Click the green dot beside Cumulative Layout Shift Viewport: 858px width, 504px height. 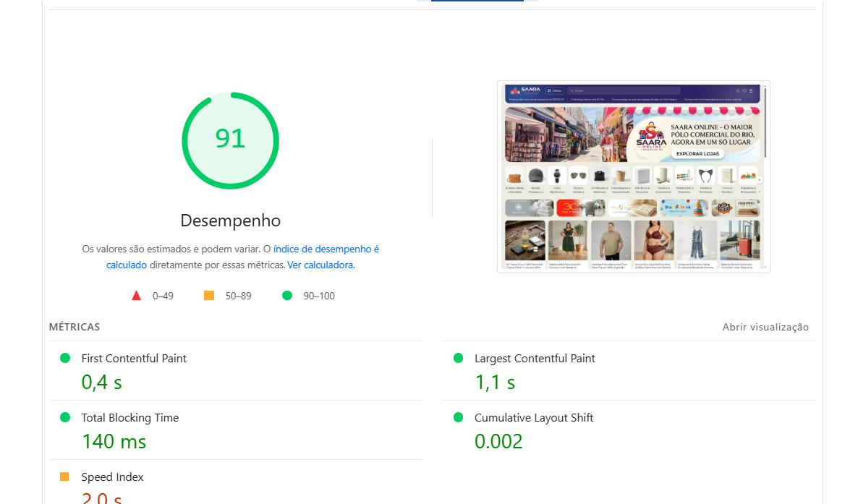tap(459, 417)
